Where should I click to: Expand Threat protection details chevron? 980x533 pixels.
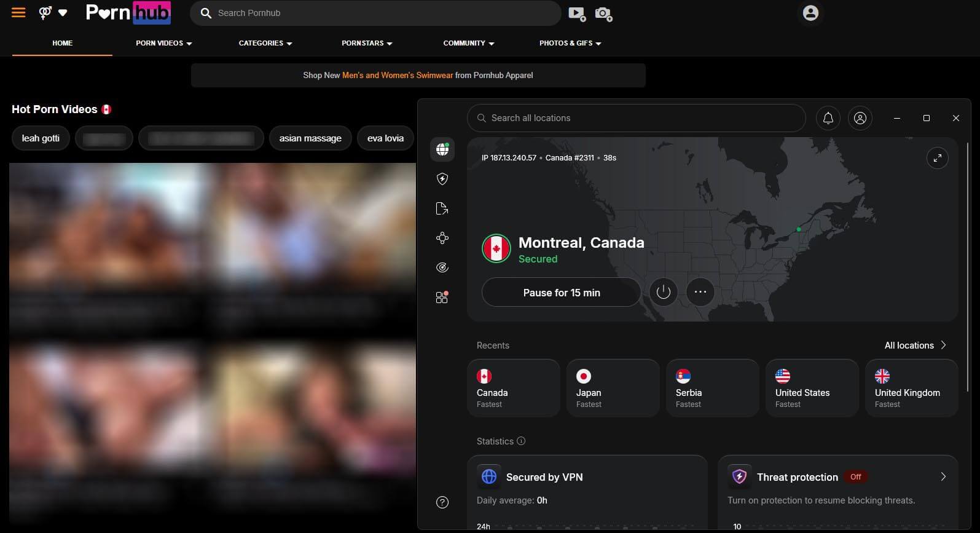click(x=943, y=476)
